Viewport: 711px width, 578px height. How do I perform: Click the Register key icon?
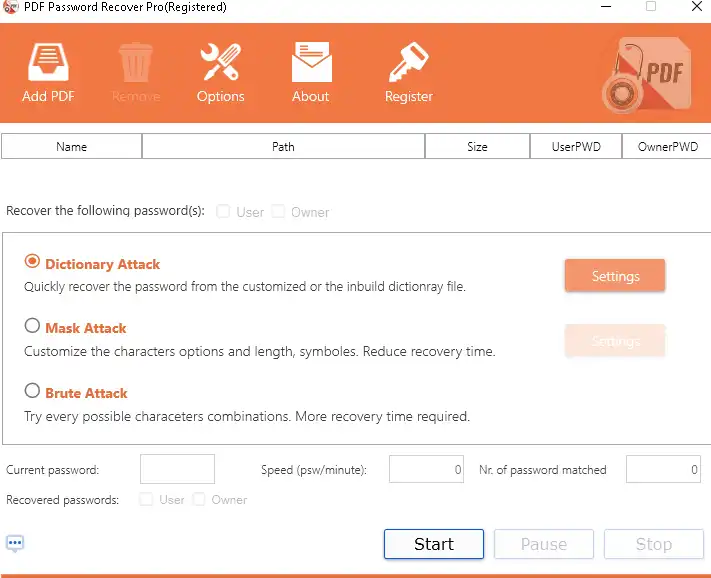tap(408, 63)
